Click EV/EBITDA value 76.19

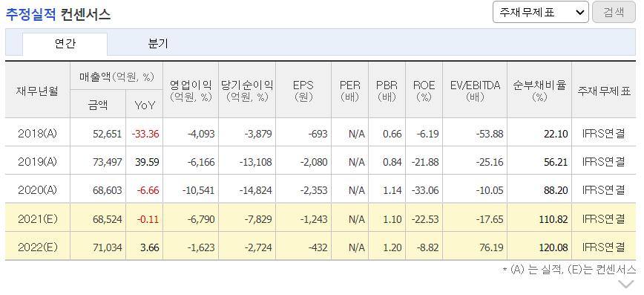click(492, 247)
